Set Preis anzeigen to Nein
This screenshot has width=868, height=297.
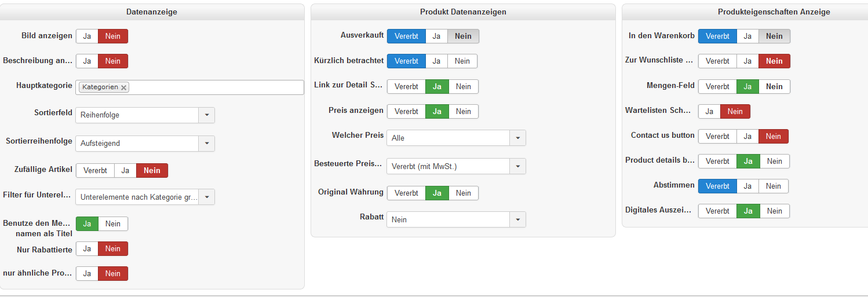point(463,112)
